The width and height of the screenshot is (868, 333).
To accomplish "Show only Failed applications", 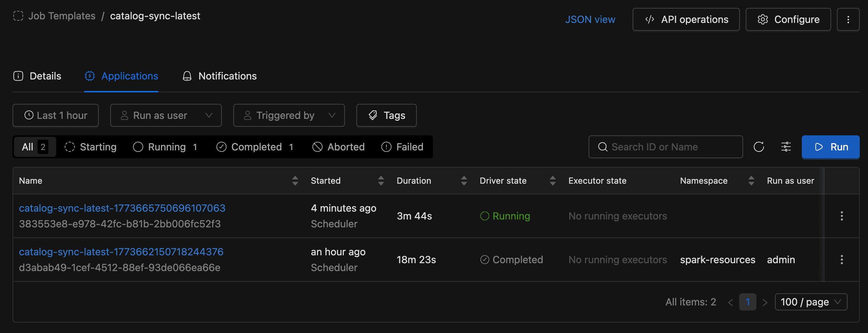I will click(x=402, y=147).
